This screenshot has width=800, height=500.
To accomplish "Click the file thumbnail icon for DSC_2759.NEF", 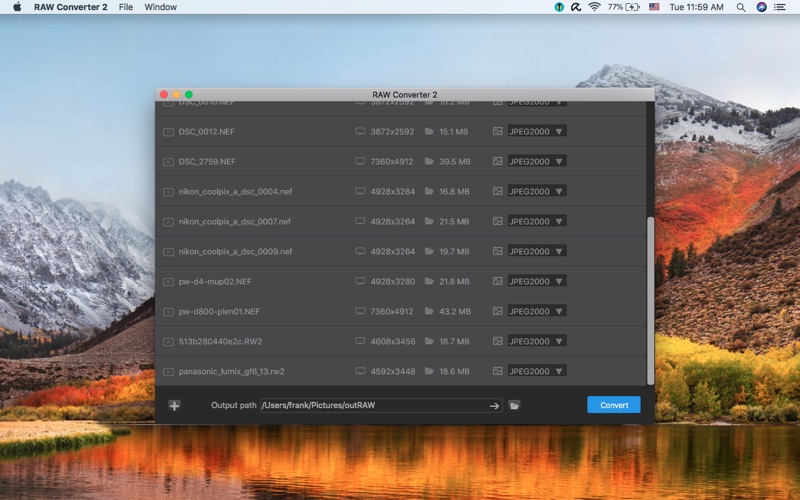I will coord(168,161).
